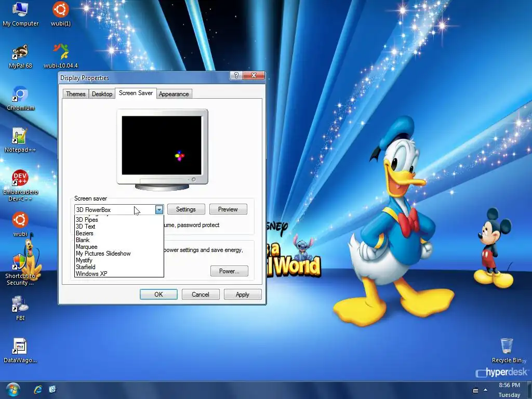
Task: Select the wubi desktop icon
Action: click(x=20, y=224)
